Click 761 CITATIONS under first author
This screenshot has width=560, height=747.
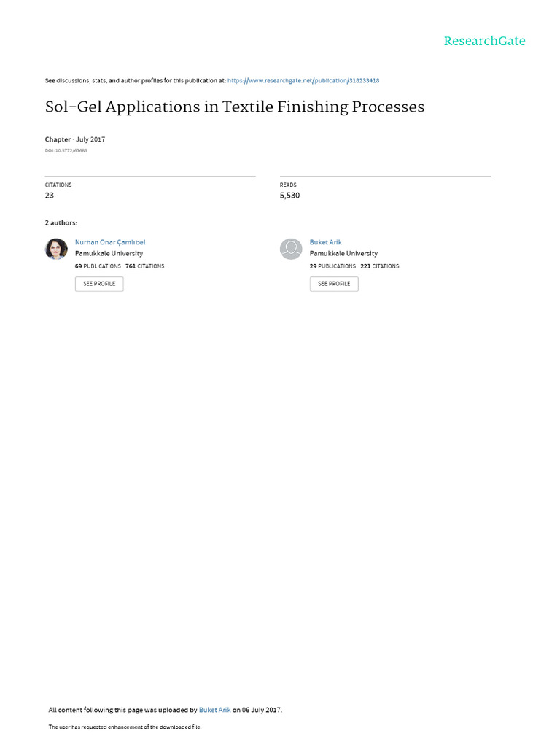145,266
